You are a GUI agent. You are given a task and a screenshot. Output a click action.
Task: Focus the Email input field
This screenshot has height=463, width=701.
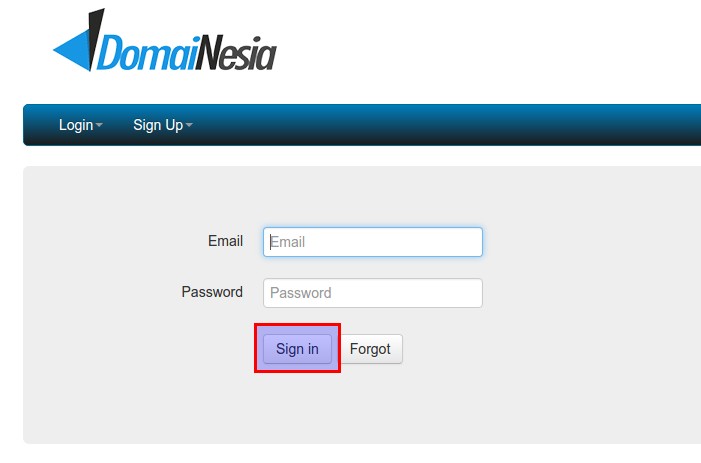click(372, 242)
